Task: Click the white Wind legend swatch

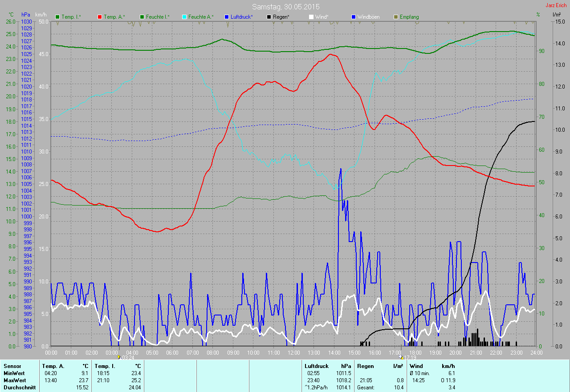Action: [311, 17]
